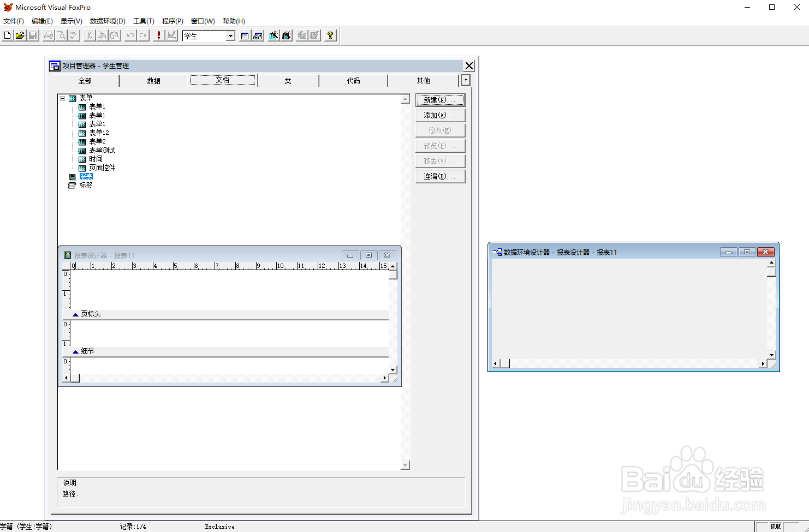Click the Project Manager title bar icon
The image size is (809, 532).
(x=55, y=66)
